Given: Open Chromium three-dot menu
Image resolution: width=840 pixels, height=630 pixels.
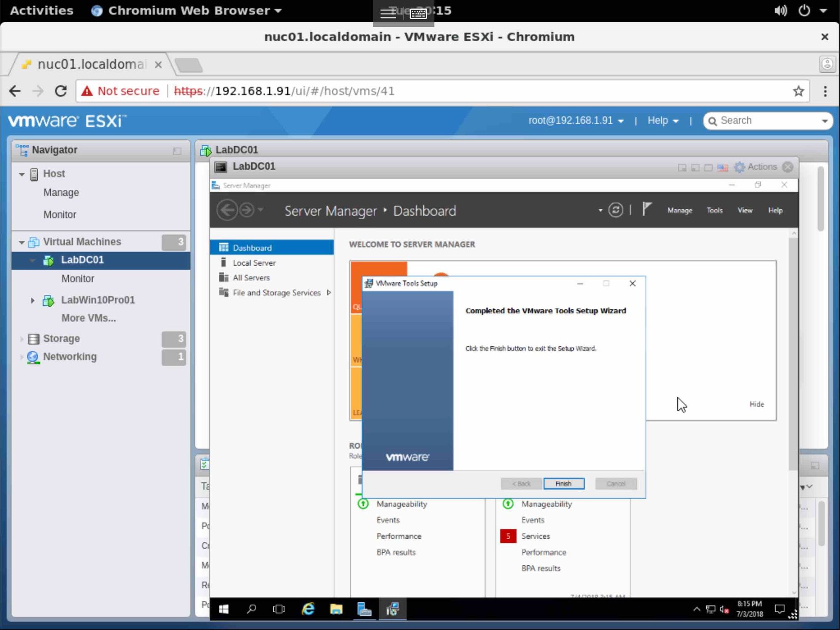Looking at the screenshot, I should [825, 91].
